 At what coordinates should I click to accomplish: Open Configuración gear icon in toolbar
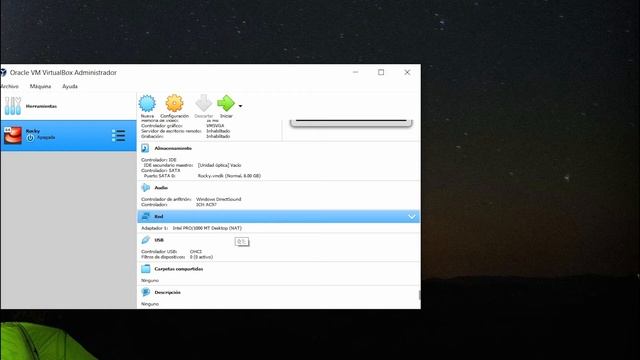(x=174, y=103)
